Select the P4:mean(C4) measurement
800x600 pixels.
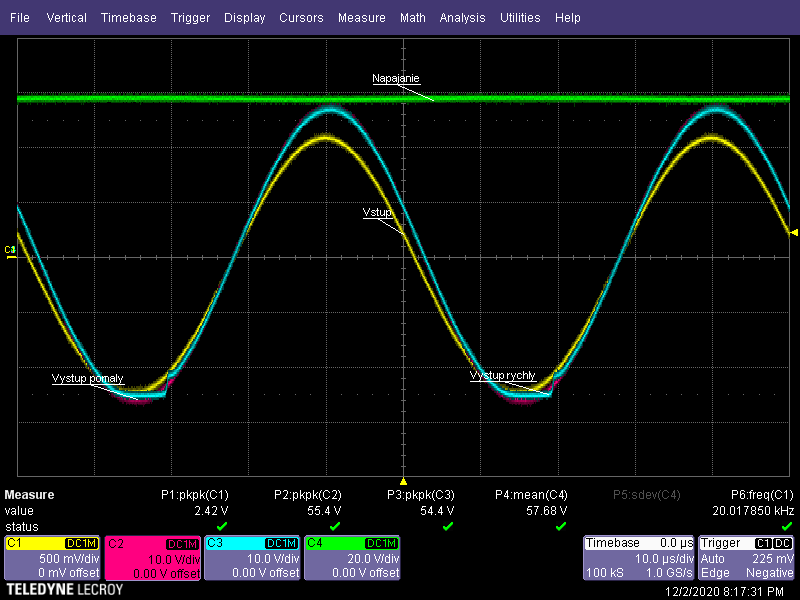pyautogui.click(x=531, y=495)
